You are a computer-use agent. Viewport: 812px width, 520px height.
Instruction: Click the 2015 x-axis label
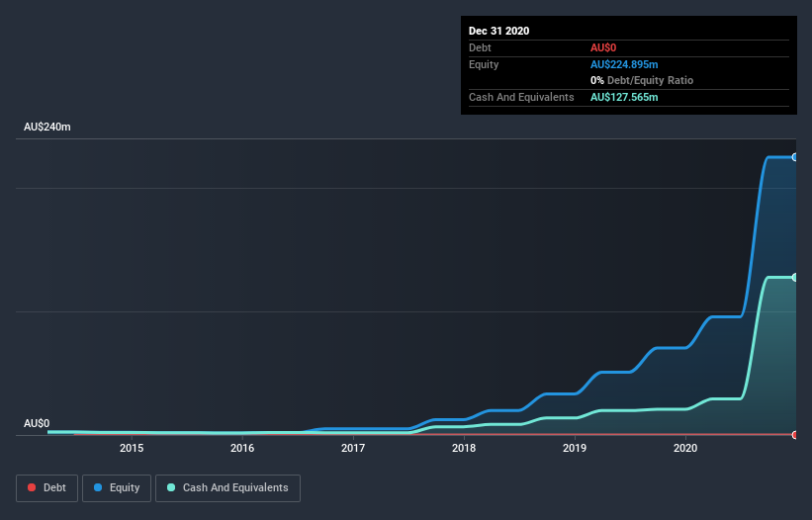(x=132, y=448)
